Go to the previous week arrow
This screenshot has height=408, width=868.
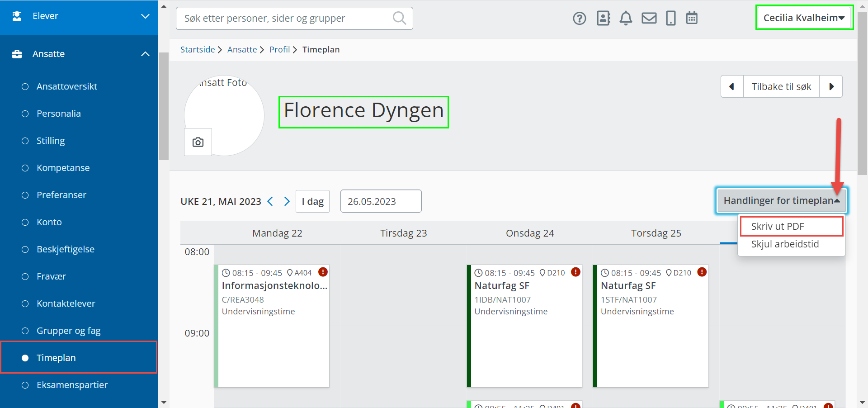[270, 201]
